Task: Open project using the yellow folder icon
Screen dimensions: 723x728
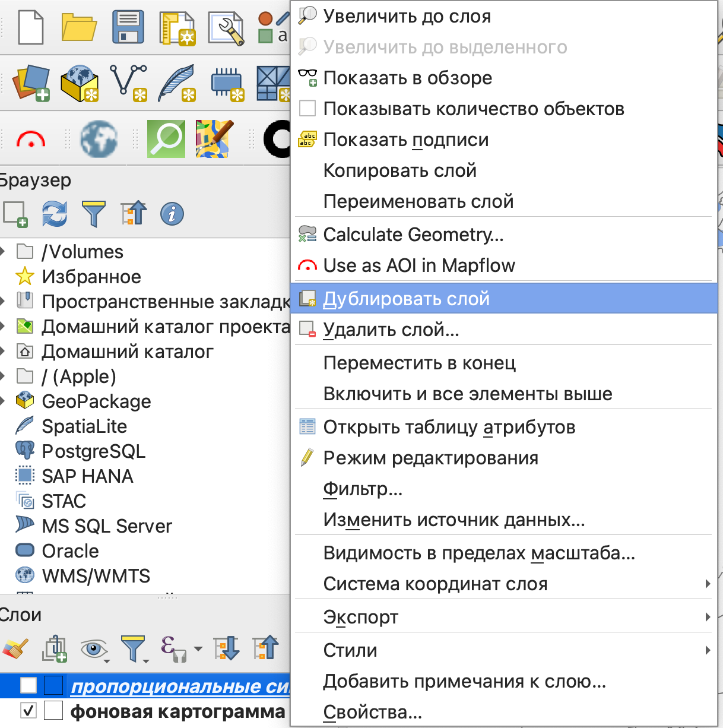Action: [79, 27]
